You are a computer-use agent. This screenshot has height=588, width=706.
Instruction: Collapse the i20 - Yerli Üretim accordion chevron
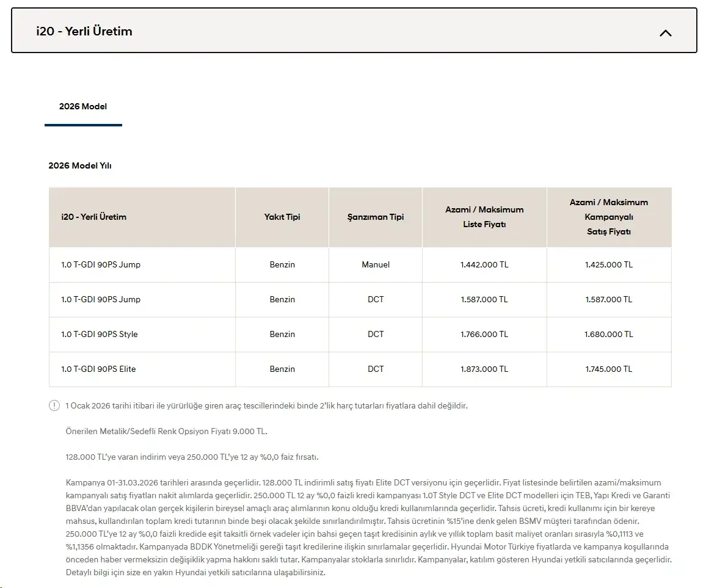(x=666, y=33)
